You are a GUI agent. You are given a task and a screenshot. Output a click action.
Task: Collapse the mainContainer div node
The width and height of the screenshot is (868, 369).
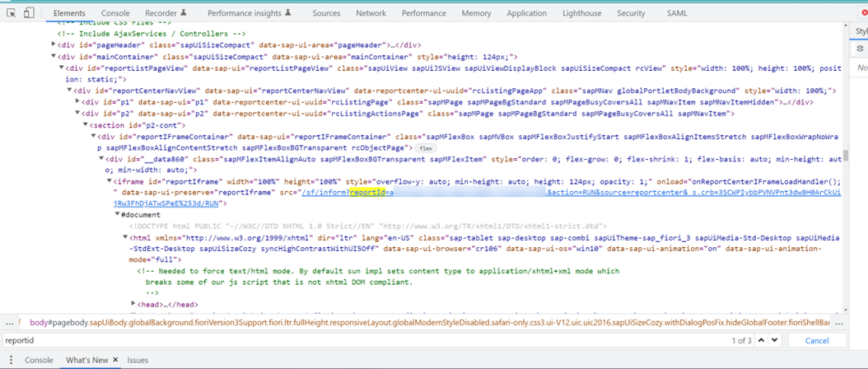54,56
